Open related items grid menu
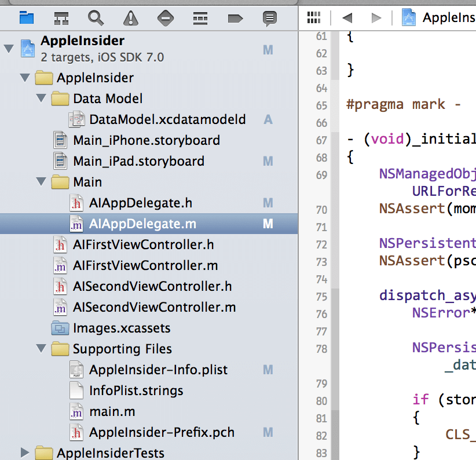 314,17
